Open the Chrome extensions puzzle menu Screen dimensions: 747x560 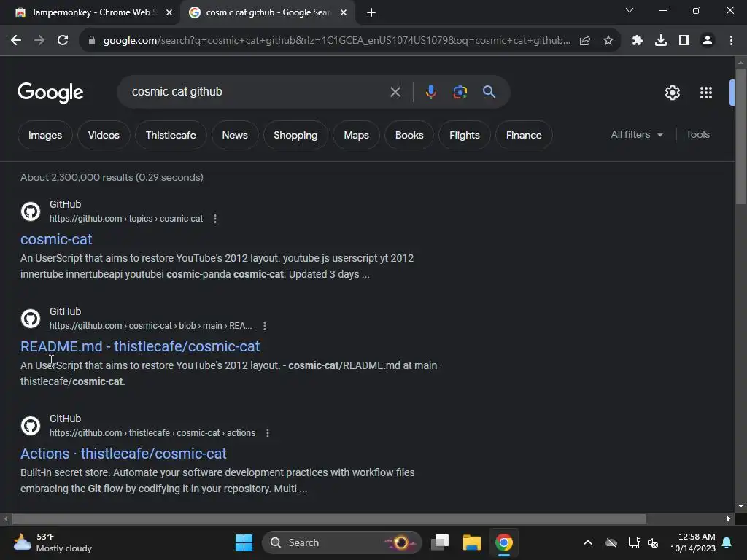point(638,41)
